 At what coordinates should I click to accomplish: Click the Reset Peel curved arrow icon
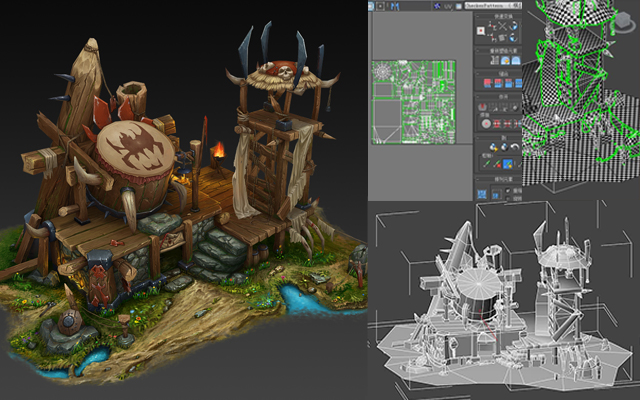(515, 147)
